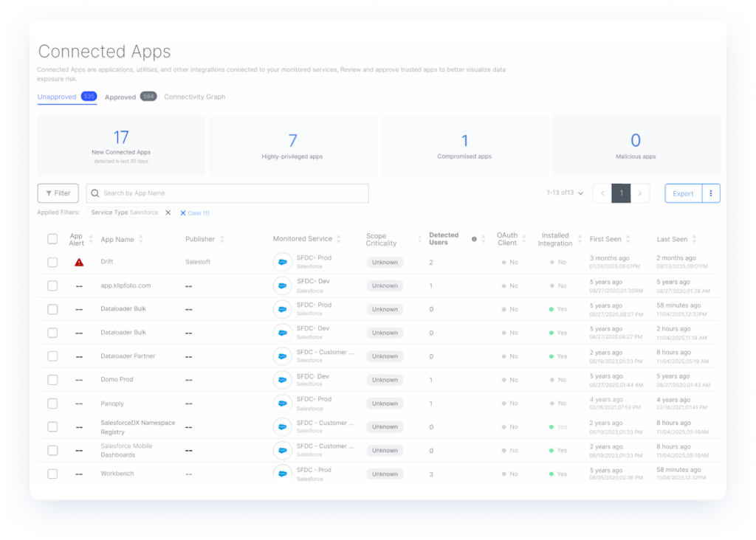Click the Export button

683,193
